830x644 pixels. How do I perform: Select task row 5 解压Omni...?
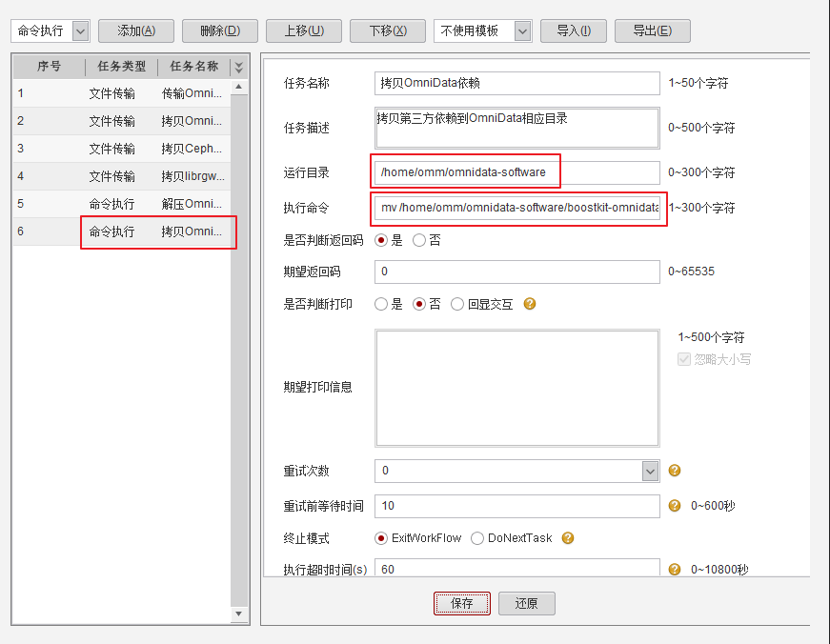[122, 204]
